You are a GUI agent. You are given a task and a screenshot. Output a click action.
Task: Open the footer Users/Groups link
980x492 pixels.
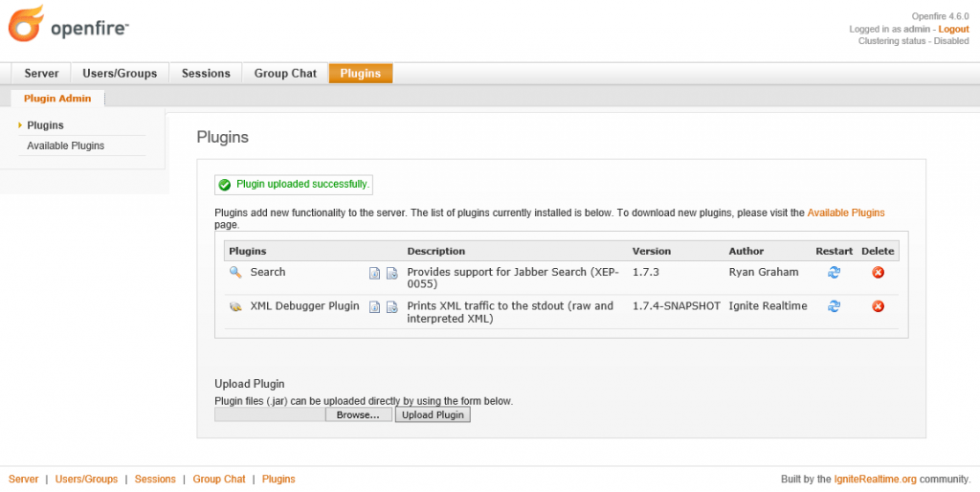coord(86,479)
